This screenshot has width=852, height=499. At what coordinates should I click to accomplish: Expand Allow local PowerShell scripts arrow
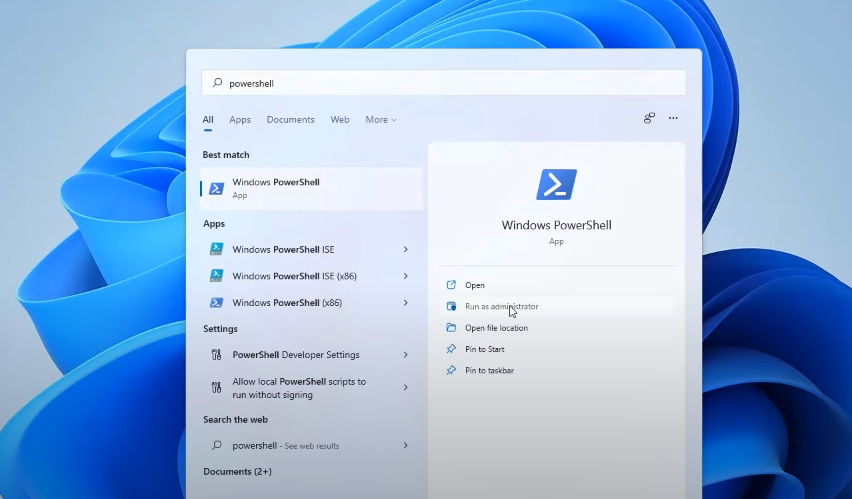click(x=405, y=388)
